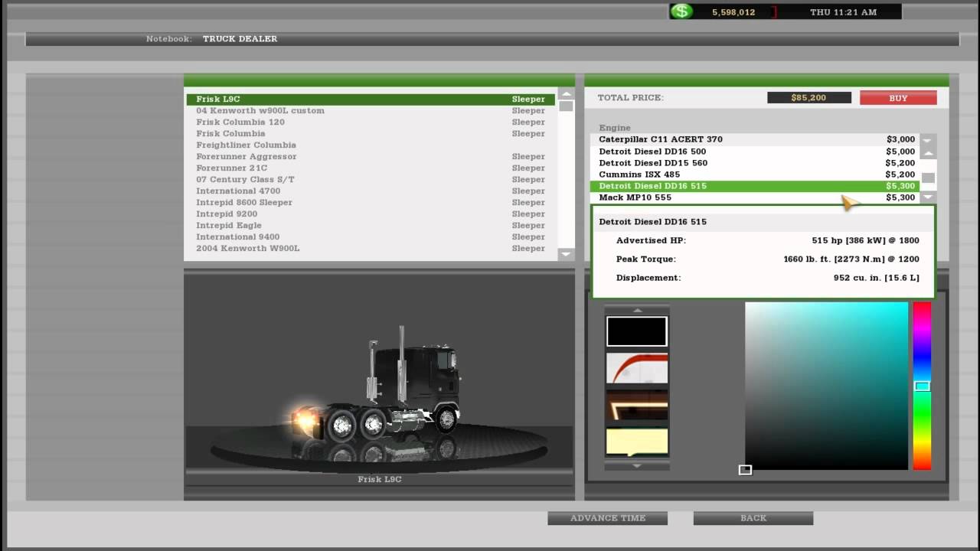The height and width of the screenshot is (551, 980).
Task: Click the total price $85,200 field
Action: click(x=809, y=98)
